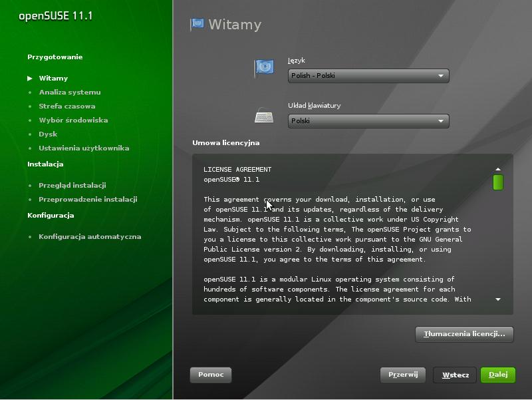Click the scroll-up arrow of the license text
This screenshot has height=400, width=532.
point(497,169)
